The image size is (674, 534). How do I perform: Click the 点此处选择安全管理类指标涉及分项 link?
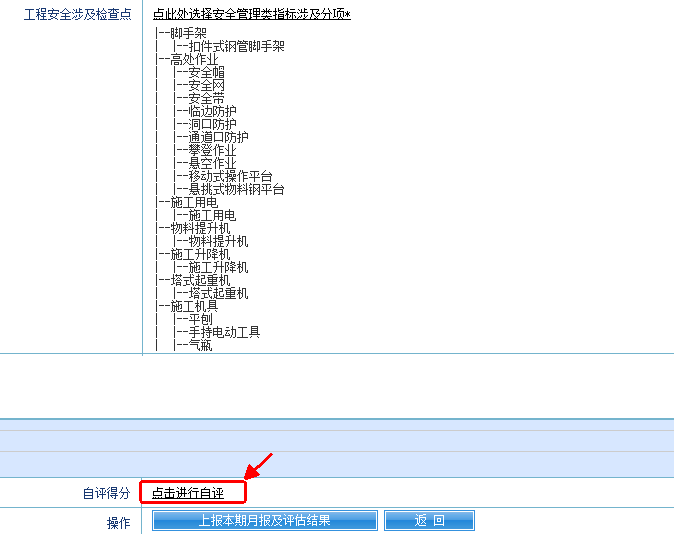tap(251, 14)
